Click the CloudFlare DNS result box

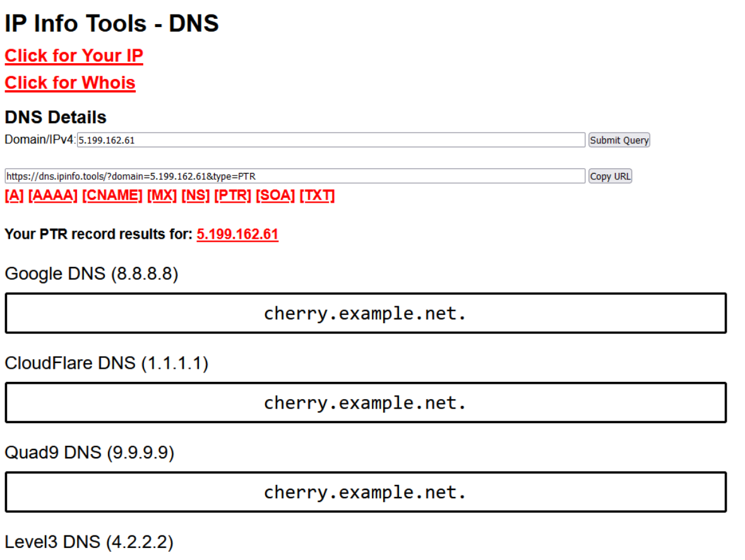[366, 403]
